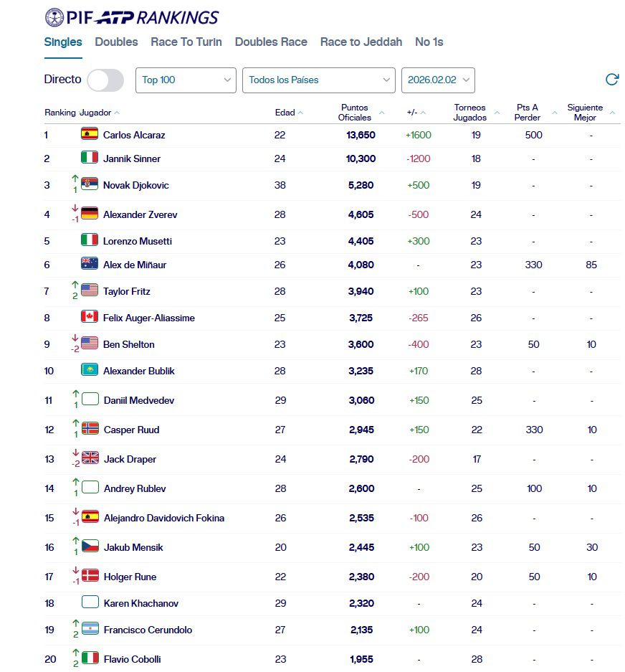Image resolution: width=625 pixels, height=672 pixels.
Task: Open the 2026.02.02 date selector
Action: (x=438, y=80)
